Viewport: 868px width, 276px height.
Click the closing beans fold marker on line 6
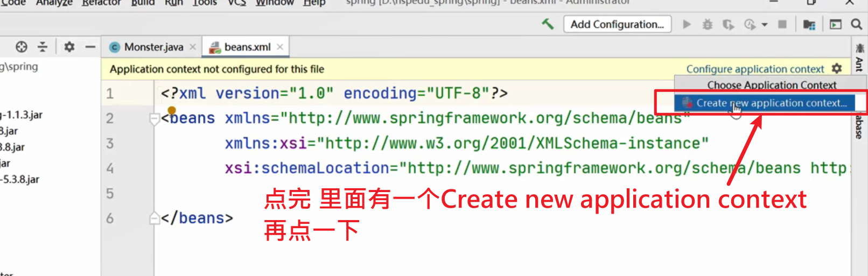coord(154,218)
